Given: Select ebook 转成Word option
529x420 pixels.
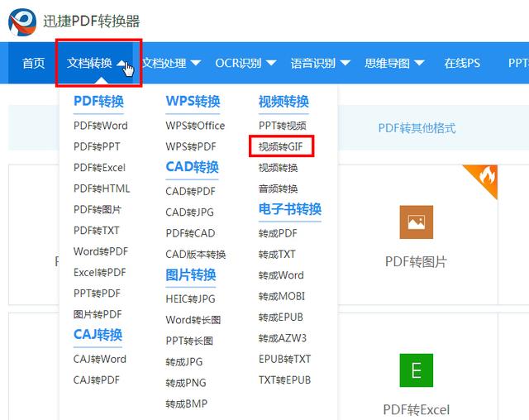Looking at the screenshot, I should pyautogui.click(x=281, y=275).
